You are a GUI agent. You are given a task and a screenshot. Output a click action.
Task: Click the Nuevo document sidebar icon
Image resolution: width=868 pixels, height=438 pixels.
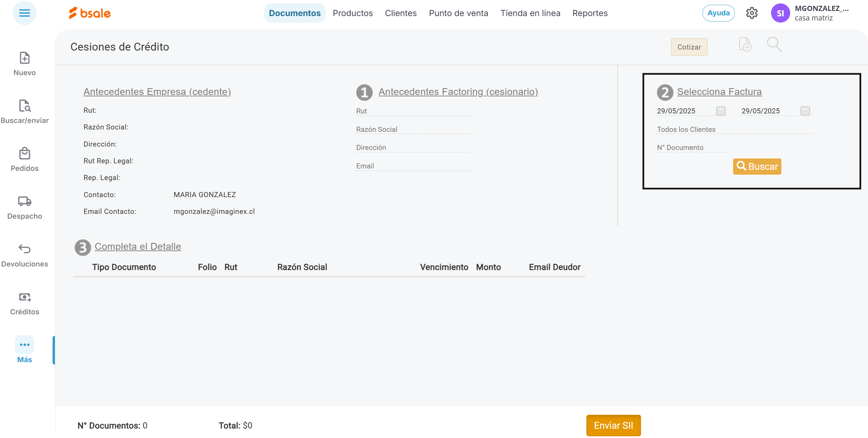[25, 58]
